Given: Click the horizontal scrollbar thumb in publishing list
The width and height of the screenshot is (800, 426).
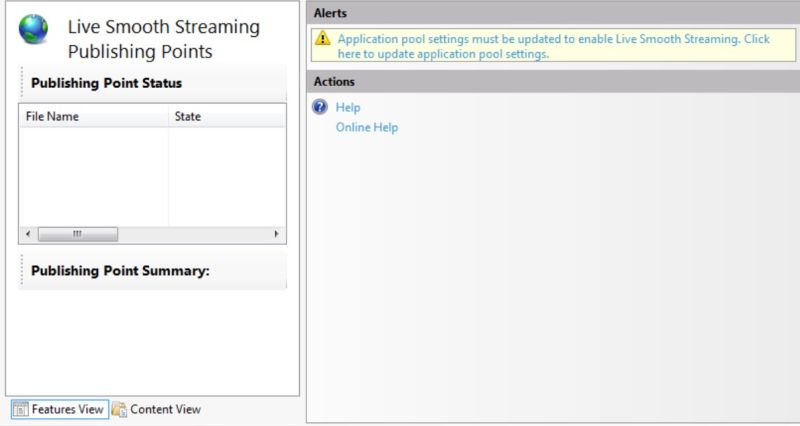Looking at the screenshot, I should (78, 234).
